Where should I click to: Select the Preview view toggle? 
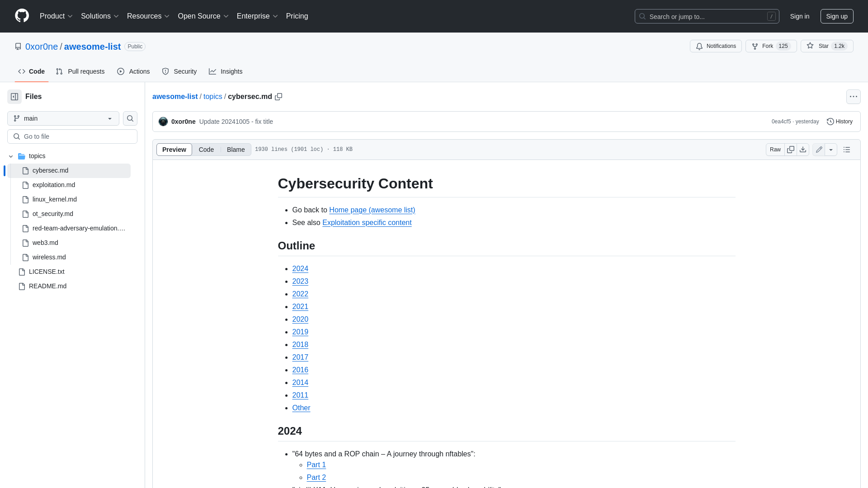(174, 150)
